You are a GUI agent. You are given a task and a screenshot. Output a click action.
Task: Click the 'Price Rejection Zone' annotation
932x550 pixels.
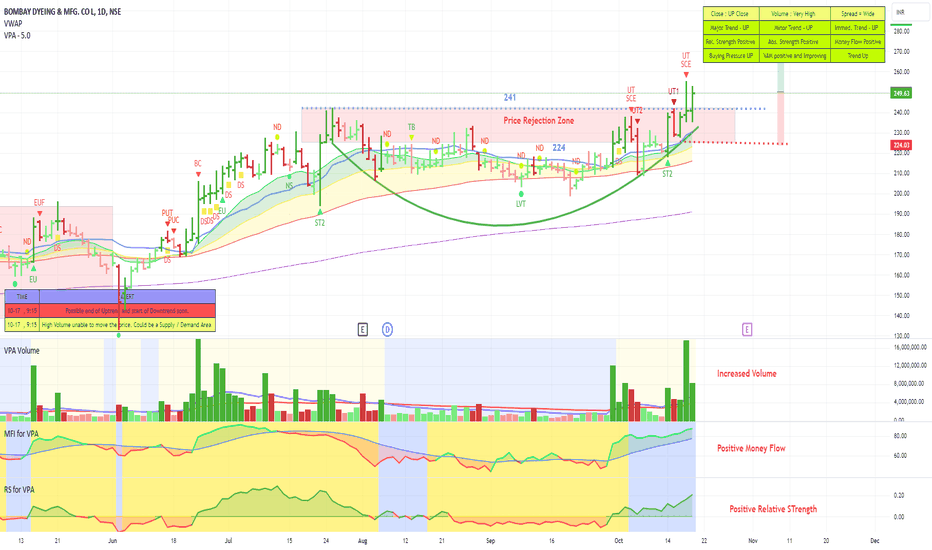point(539,121)
